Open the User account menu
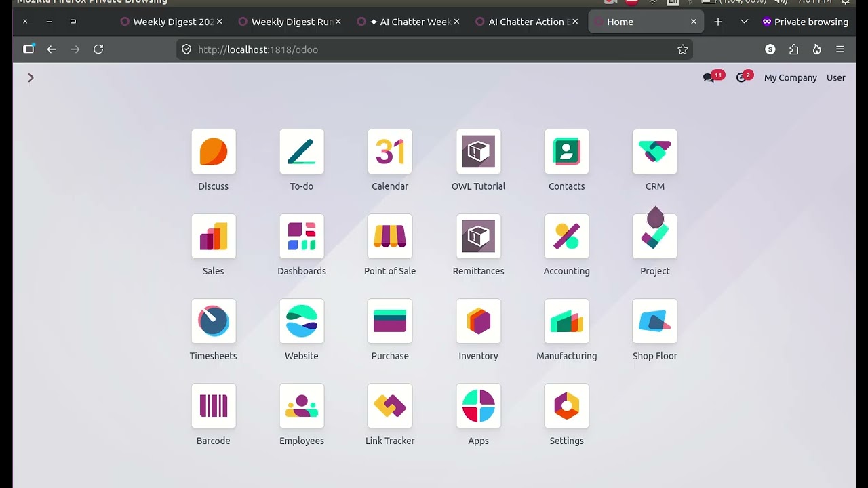The image size is (868, 488). click(x=836, y=78)
